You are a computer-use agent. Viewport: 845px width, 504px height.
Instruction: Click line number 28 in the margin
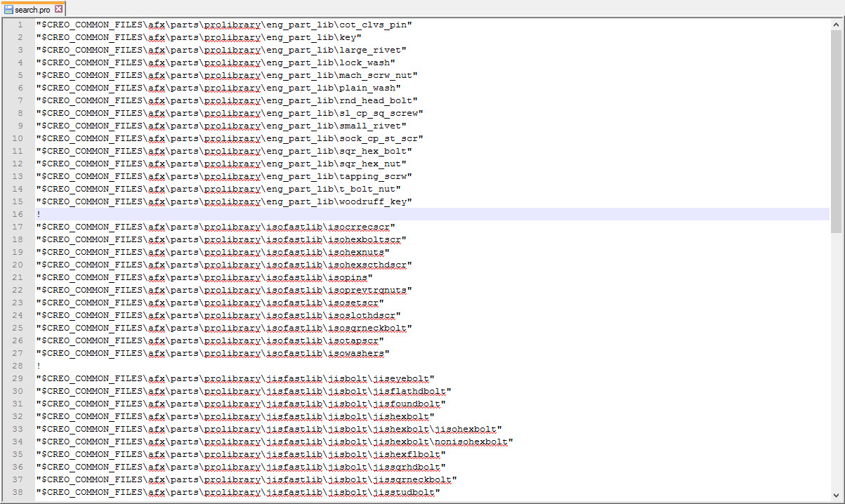[x=18, y=366]
